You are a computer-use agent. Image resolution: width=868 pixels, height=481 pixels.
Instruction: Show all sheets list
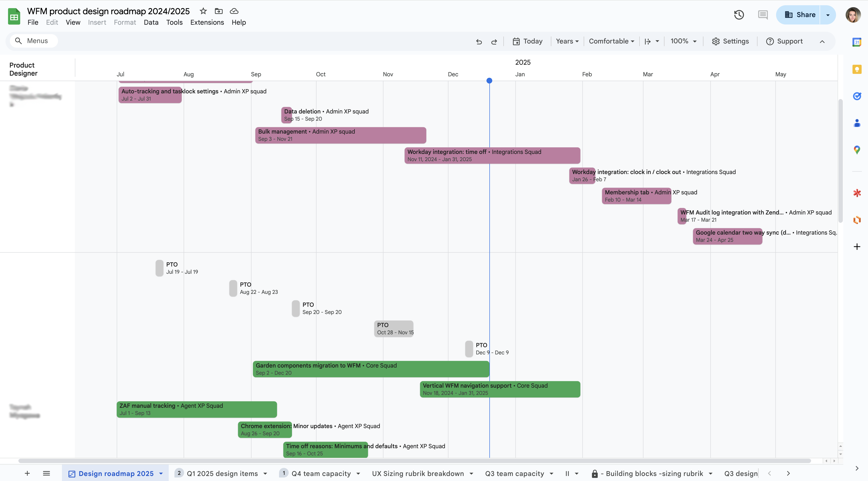(46, 473)
